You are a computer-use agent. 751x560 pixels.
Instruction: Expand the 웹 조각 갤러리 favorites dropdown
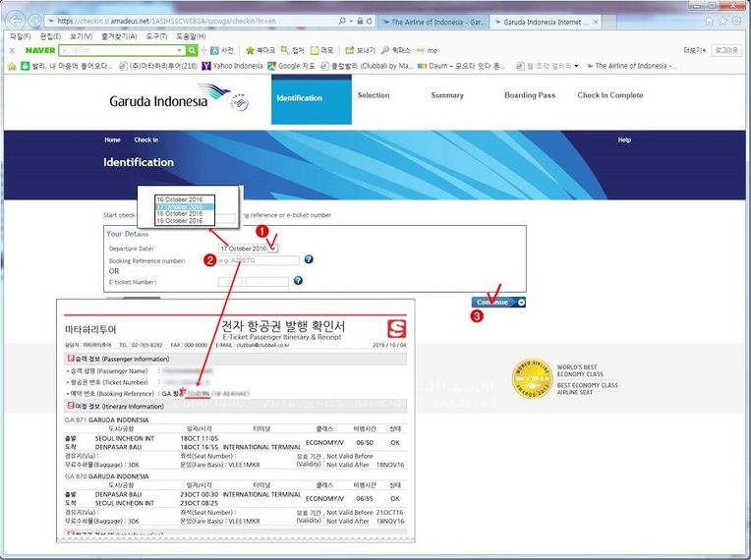[576, 66]
